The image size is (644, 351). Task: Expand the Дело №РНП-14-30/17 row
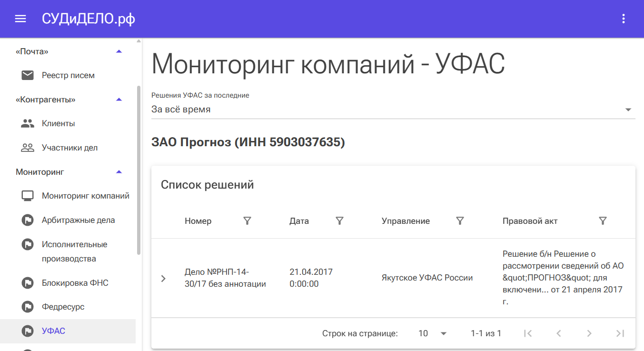pyautogui.click(x=163, y=278)
